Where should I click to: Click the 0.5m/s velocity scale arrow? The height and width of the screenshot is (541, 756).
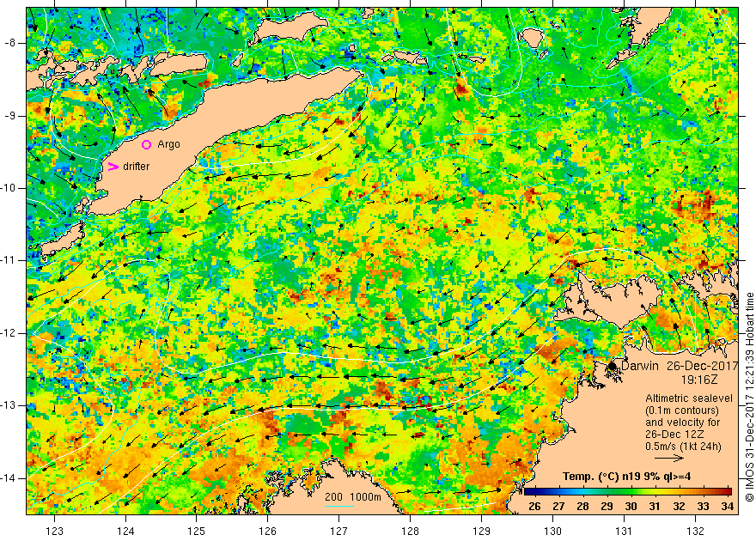[x=668, y=457]
